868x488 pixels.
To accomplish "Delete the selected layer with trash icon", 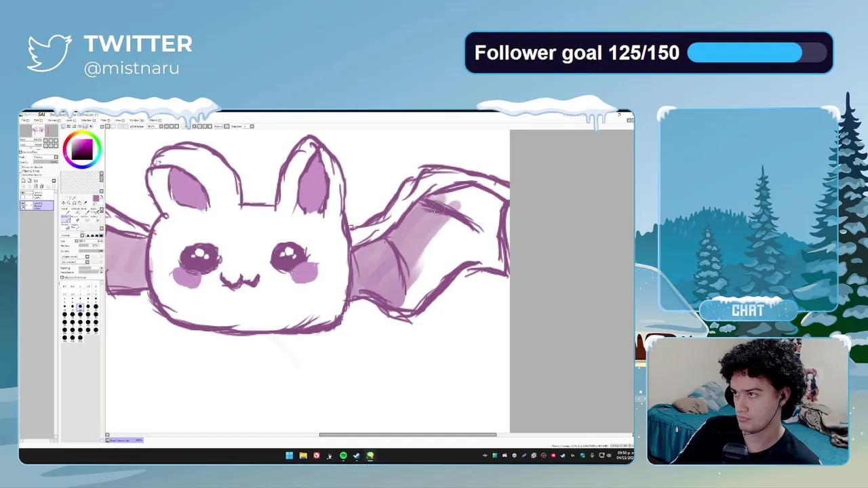I will pyautogui.click(x=41, y=186).
